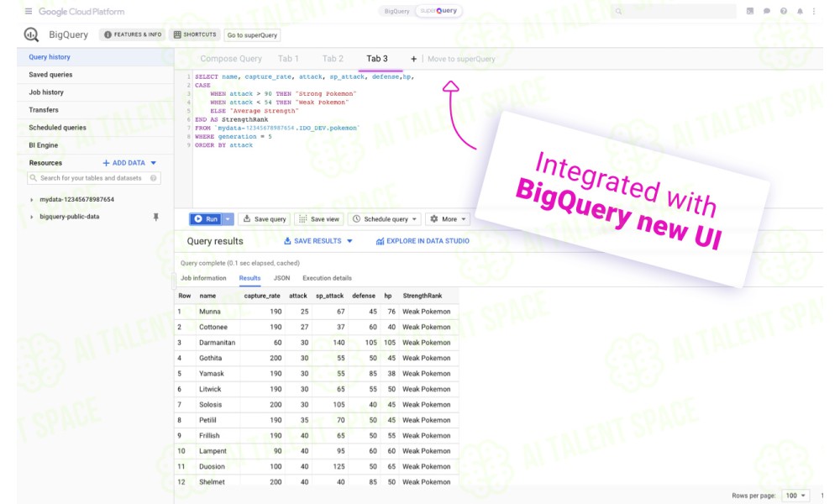
Task: Expand mydata-12345678987654 project tree
Action: pos(32,200)
